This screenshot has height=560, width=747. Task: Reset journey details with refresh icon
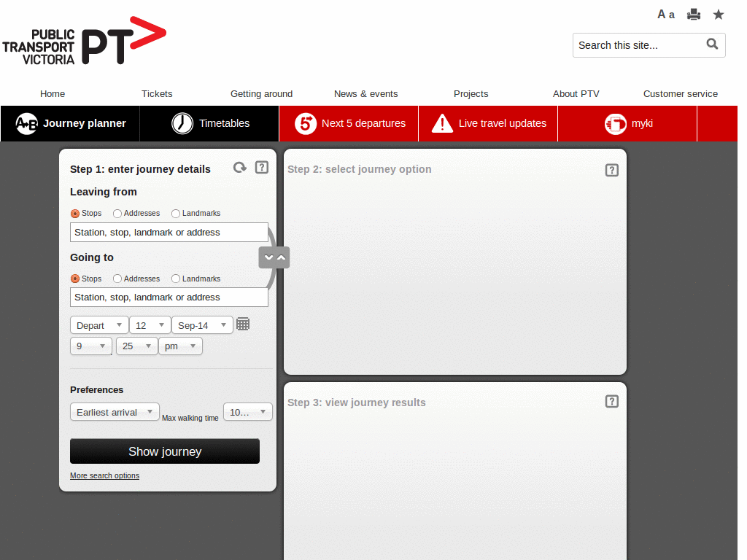coord(239,168)
